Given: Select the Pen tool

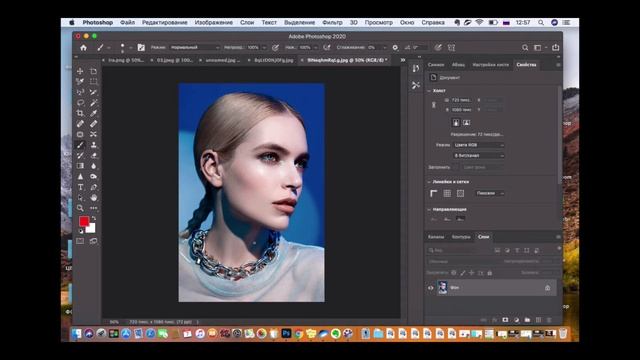Looking at the screenshot, I should coord(93,187).
